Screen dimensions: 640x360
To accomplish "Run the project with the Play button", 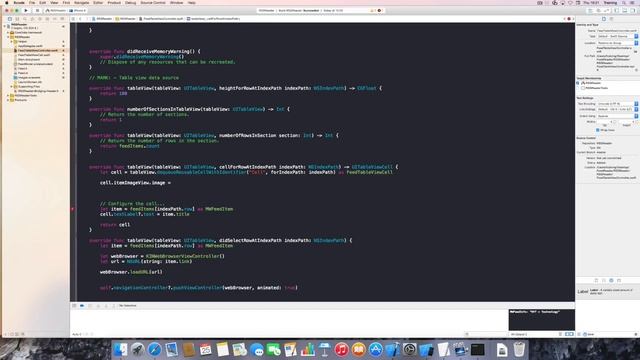I will point(26,10).
